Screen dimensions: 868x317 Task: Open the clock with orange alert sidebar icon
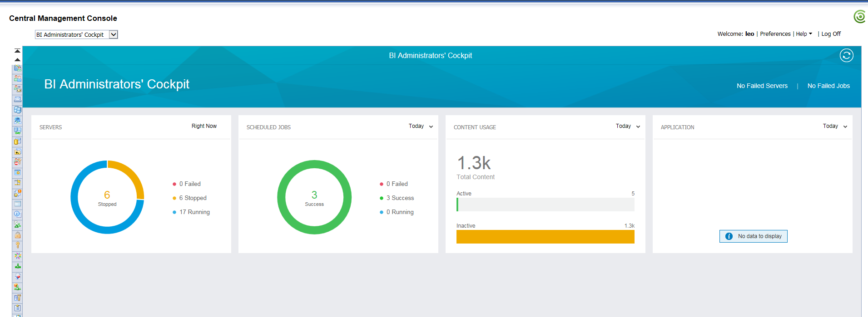[17, 193]
